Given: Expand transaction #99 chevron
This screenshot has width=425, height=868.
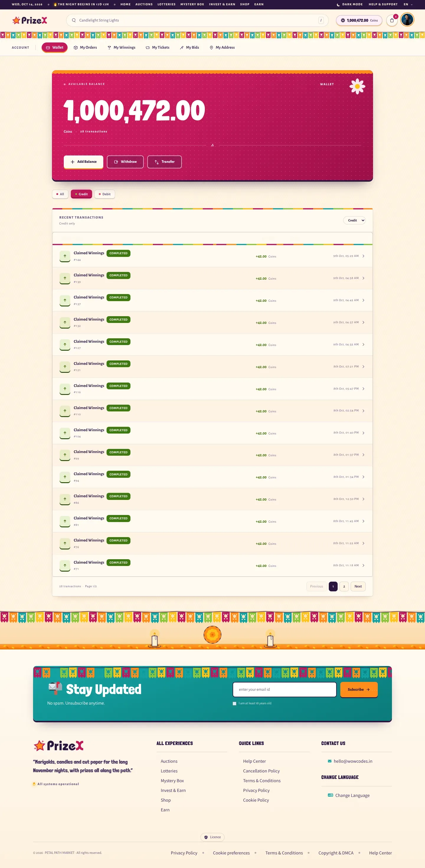Looking at the screenshot, I should [x=363, y=455].
